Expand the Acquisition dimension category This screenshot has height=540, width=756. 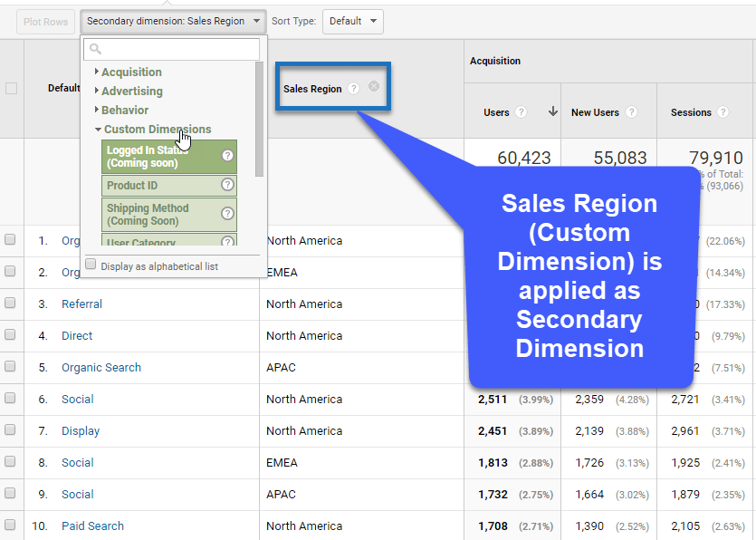(x=129, y=72)
